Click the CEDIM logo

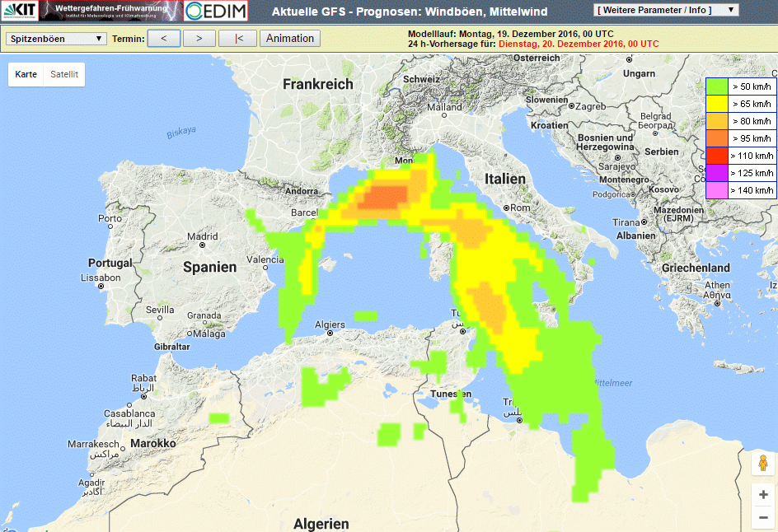[x=216, y=11]
